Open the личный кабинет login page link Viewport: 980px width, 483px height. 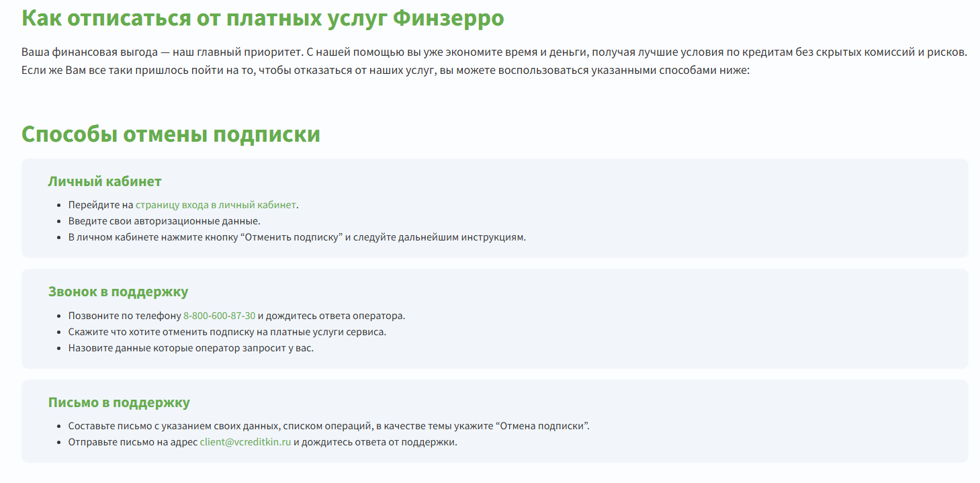[216, 205]
